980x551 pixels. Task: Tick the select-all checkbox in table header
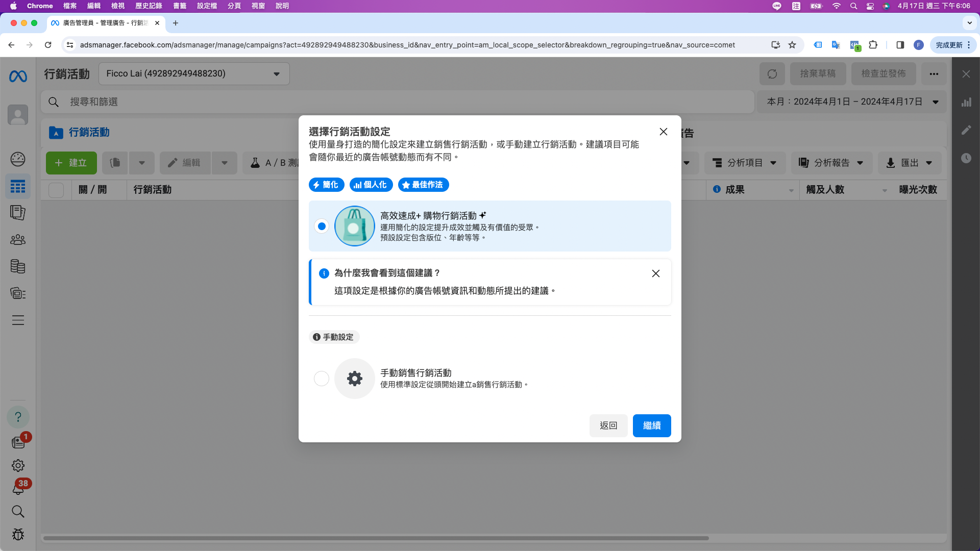coord(56,190)
